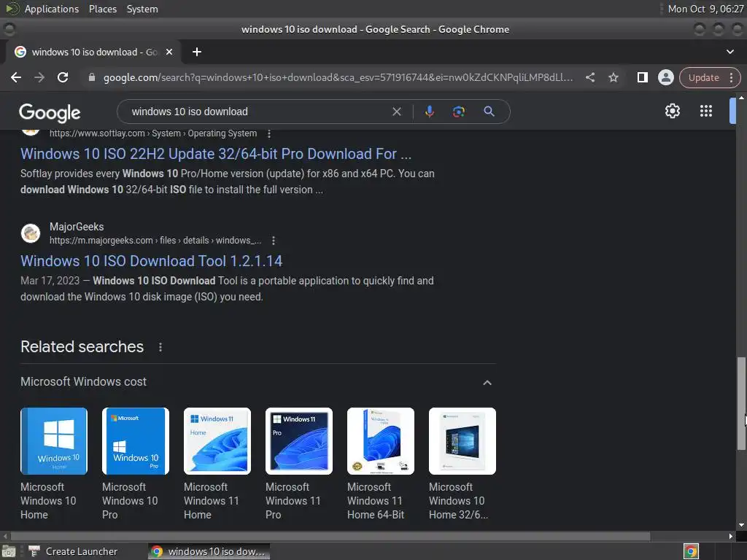
Task: Click the scroll down arrow
Action: pyautogui.click(x=741, y=525)
